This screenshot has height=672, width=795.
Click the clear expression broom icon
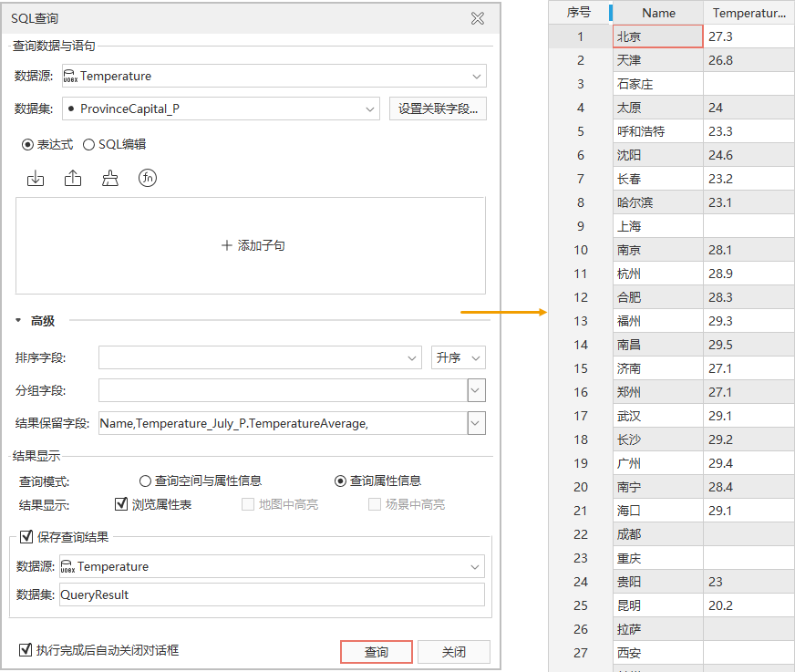click(x=110, y=179)
